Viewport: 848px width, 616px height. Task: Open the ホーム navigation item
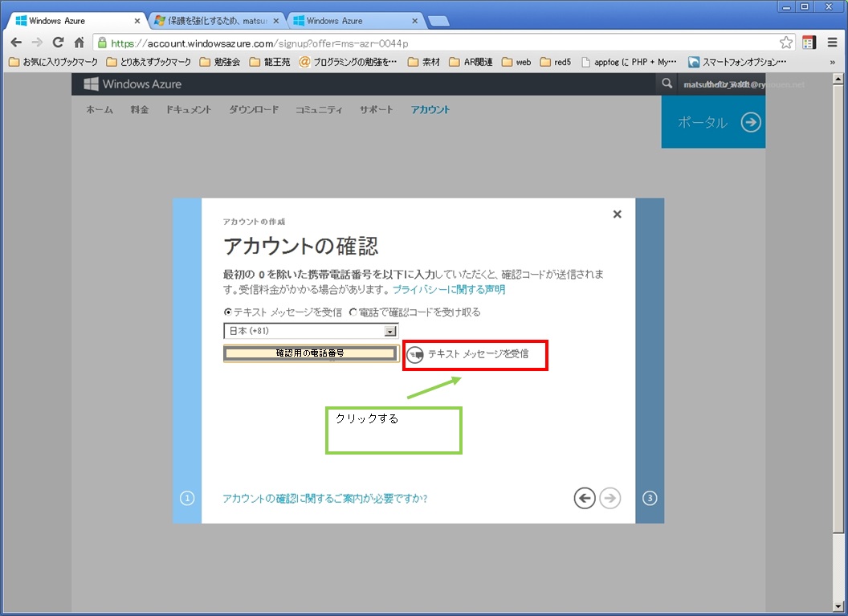[100, 110]
